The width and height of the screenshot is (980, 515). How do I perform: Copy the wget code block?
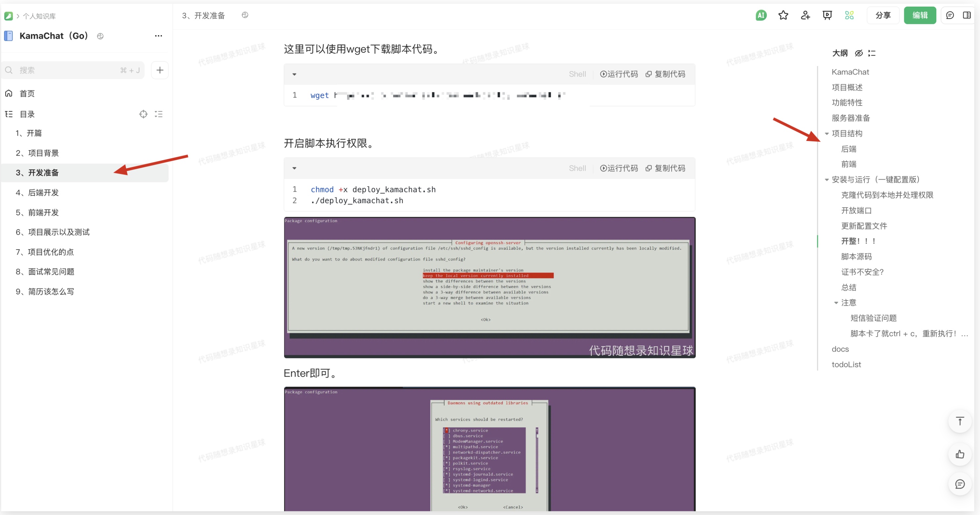[x=665, y=74]
